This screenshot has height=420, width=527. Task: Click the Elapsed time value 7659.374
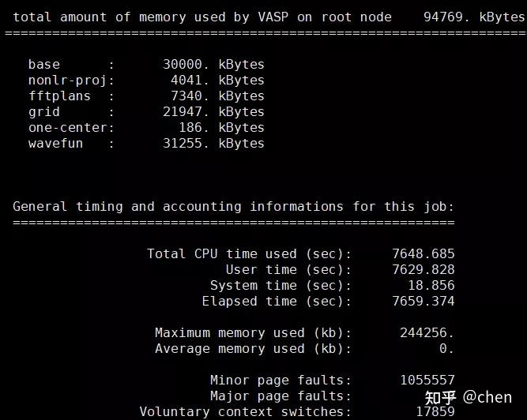[423, 301]
